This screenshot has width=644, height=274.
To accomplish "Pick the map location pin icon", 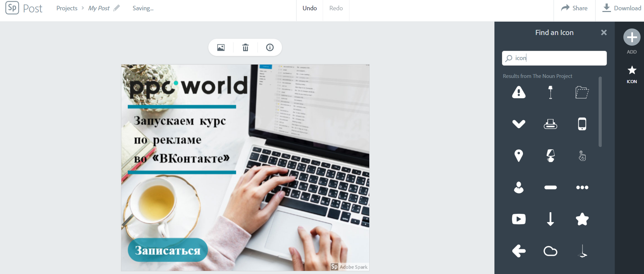I will [x=519, y=156].
